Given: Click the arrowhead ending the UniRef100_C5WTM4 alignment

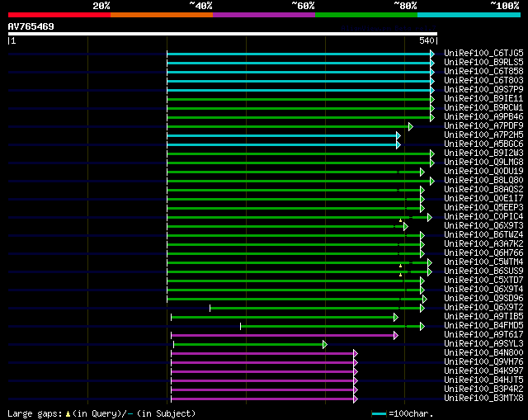Looking at the screenshot, I should coord(430,262).
